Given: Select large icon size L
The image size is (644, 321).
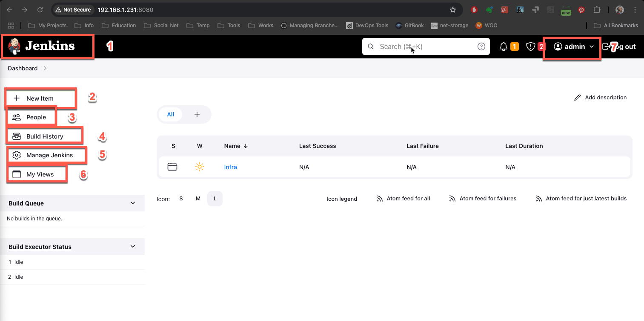Looking at the screenshot, I should pos(215,199).
